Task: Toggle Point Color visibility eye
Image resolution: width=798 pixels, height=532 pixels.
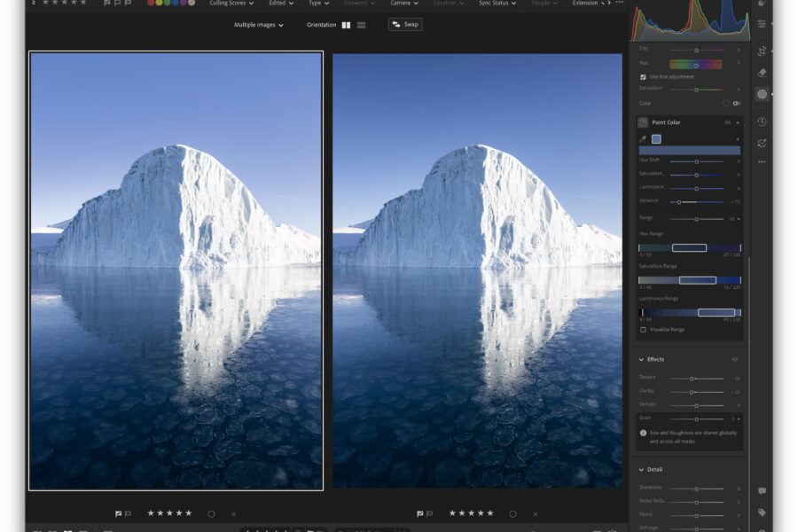Action: point(728,122)
